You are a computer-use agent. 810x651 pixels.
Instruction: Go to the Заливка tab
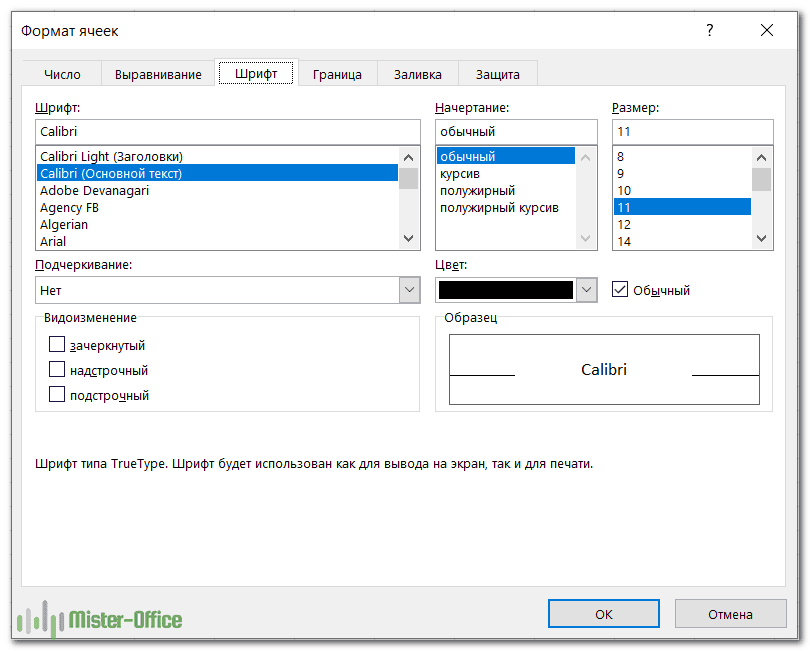tap(417, 75)
